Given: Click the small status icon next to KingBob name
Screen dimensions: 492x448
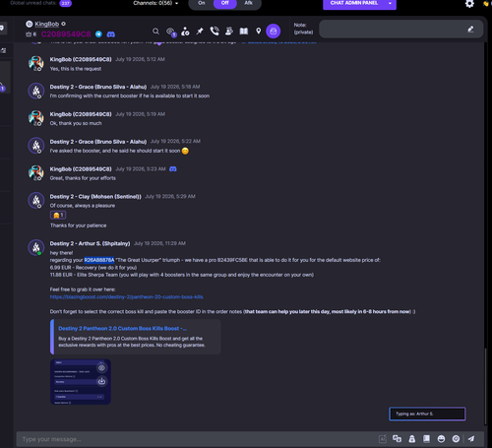Looking at the screenshot, I should coord(63,24).
